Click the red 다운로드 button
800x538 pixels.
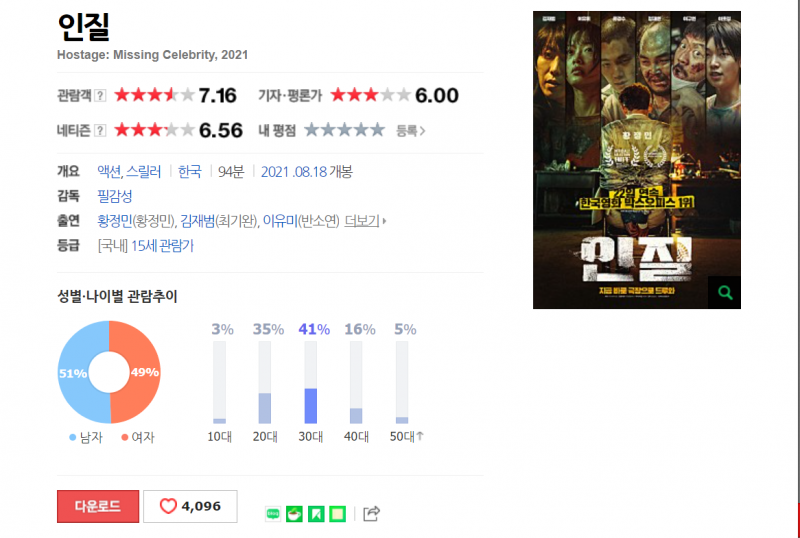98,506
